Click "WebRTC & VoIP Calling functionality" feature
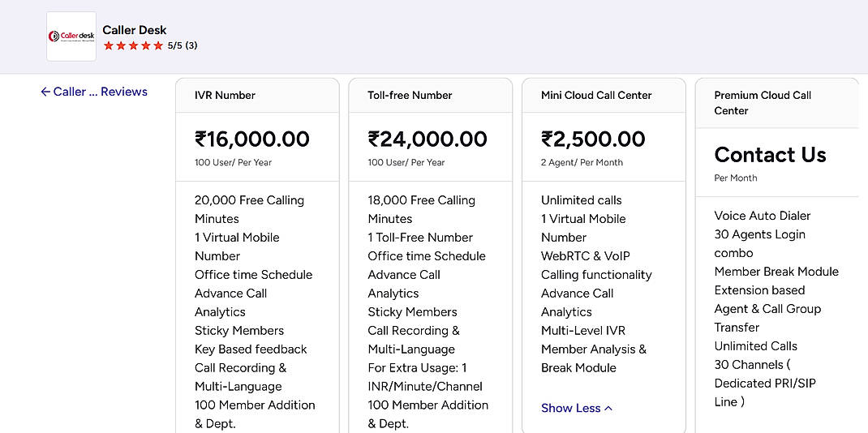The height and width of the screenshot is (433, 868). (x=596, y=265)
